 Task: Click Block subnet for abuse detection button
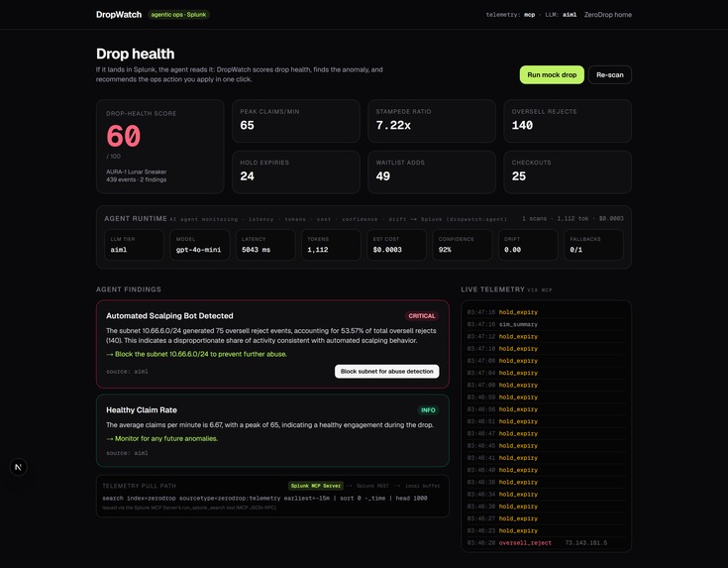coord(386,372)
